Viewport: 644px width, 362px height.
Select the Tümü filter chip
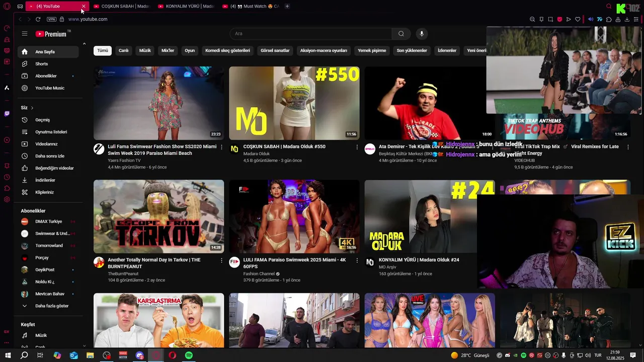(103, 51)
